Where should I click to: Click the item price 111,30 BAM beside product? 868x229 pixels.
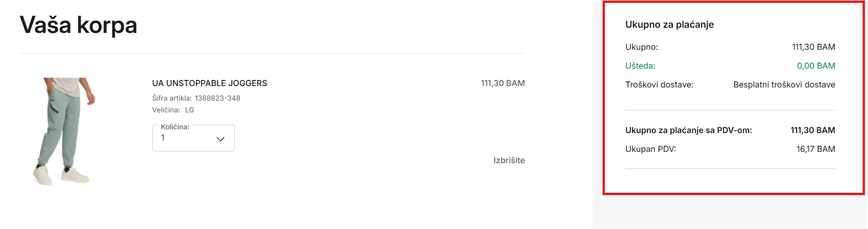pos(502,83)
